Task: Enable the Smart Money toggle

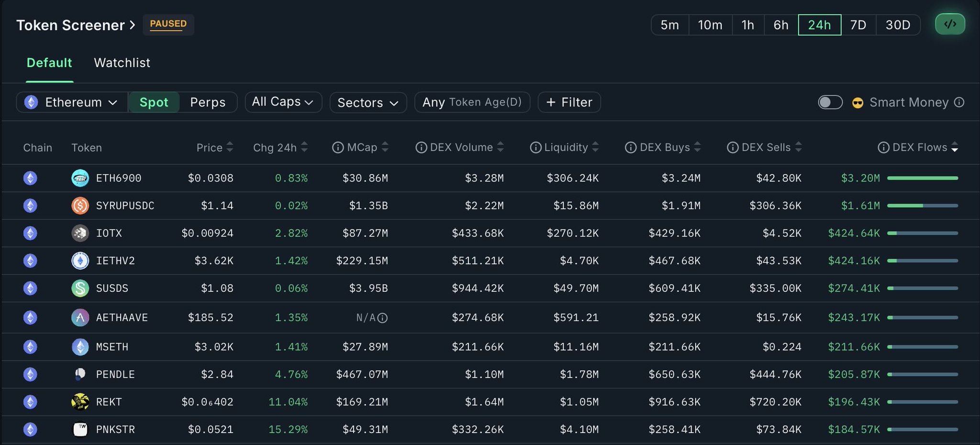Action: pyautogui.click(x=830, y=102)
